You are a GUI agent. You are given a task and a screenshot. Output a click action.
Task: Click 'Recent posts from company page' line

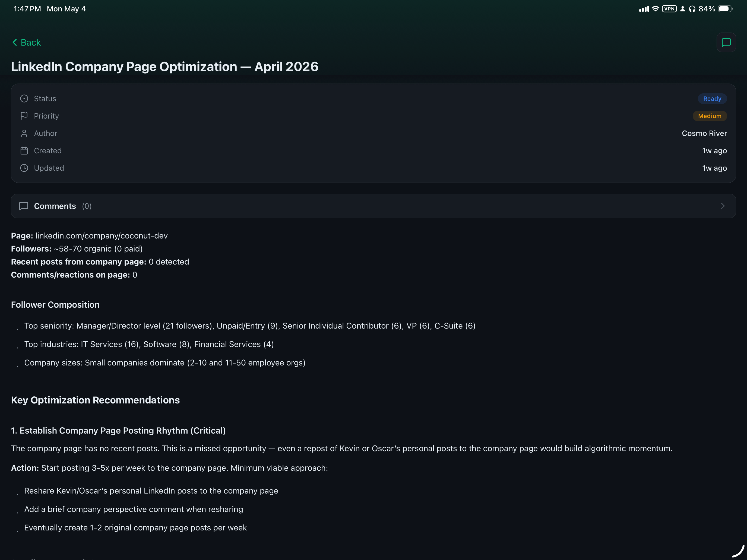[x=100, y=262]
